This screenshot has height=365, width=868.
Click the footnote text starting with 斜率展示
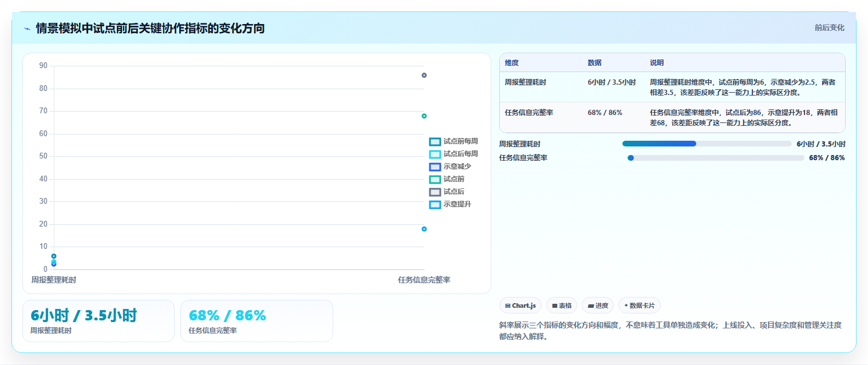670,331
